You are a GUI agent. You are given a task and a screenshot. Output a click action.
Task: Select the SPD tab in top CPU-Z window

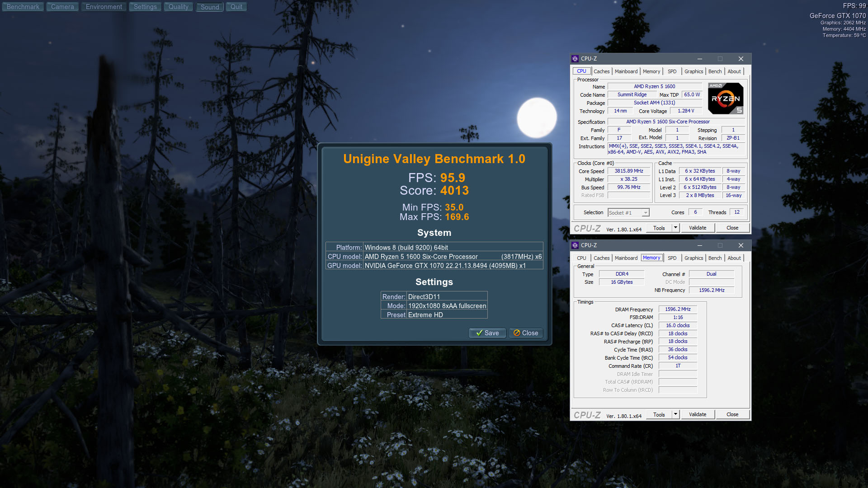point(672,71)
